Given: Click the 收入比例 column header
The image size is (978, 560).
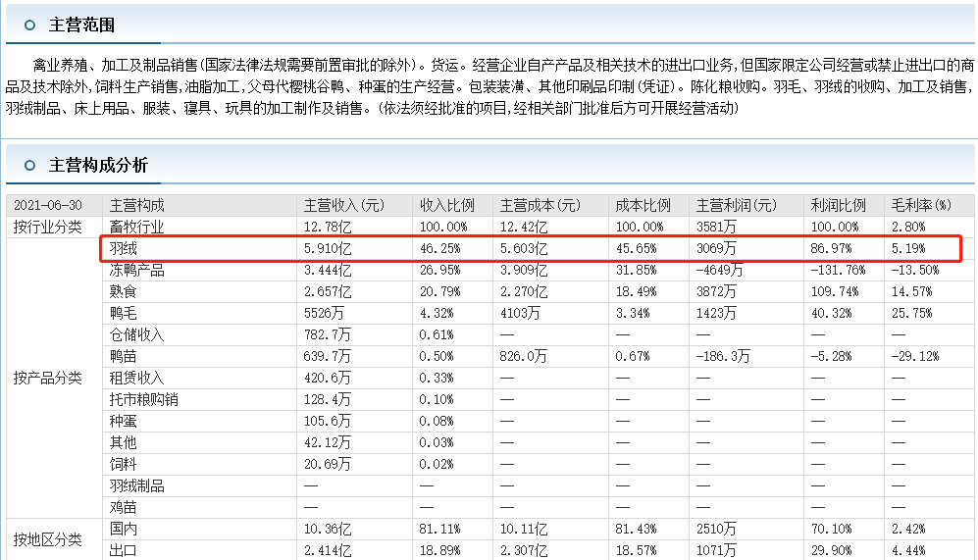Looking at the screenshot, I should pyautogui.click(x=446, y=205).
